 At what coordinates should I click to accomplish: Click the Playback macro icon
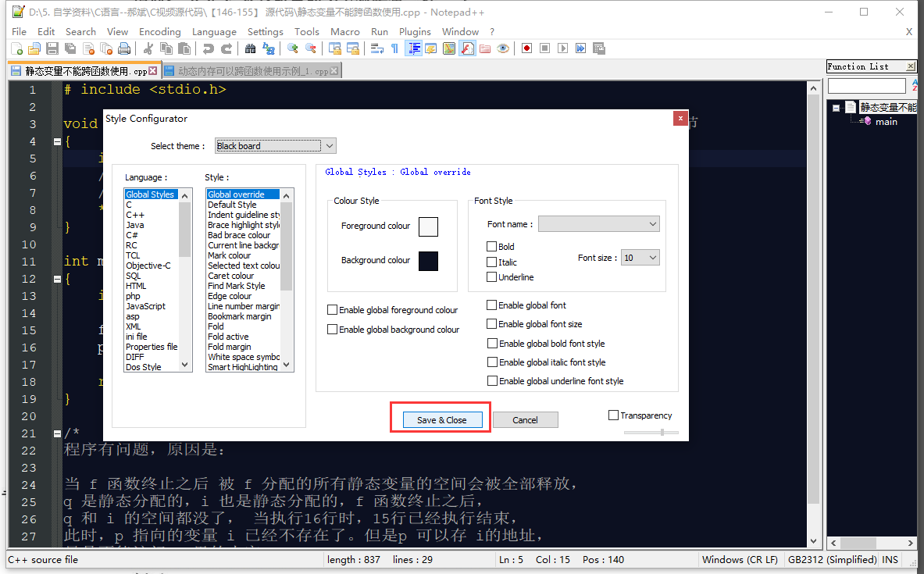click(563, 49)
